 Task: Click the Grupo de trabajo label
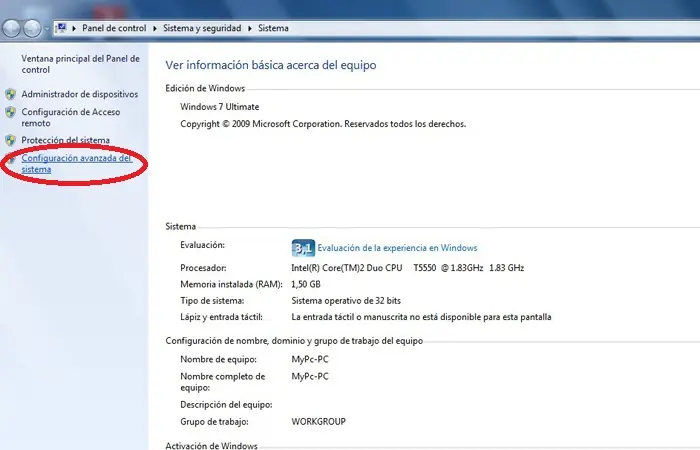214,421
